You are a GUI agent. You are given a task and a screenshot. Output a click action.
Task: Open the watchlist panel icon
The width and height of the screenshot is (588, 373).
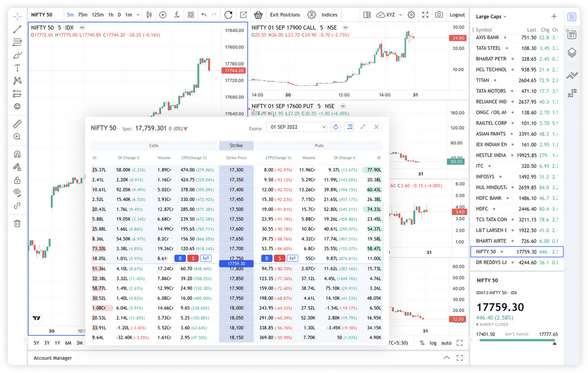click(572, 17)
